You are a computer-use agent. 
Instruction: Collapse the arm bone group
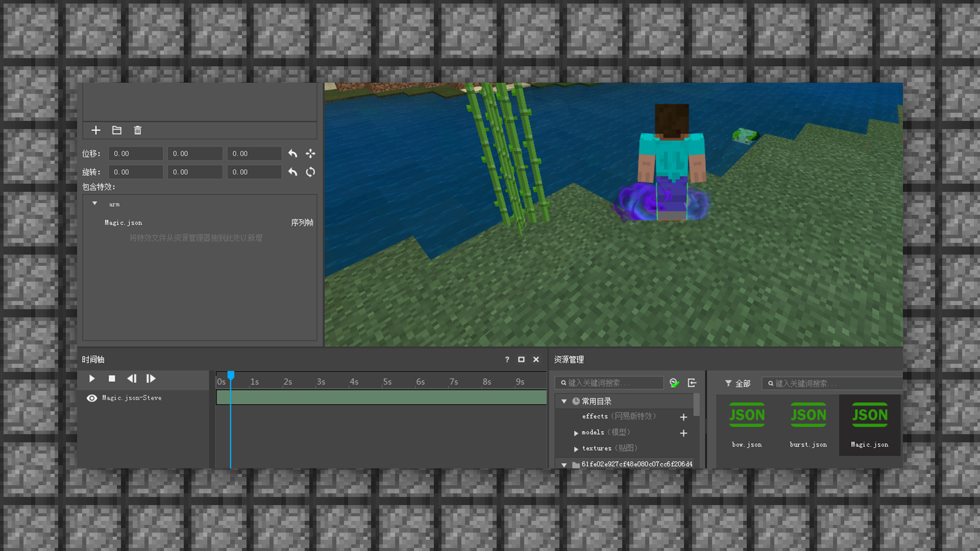(x=95, y=204)
